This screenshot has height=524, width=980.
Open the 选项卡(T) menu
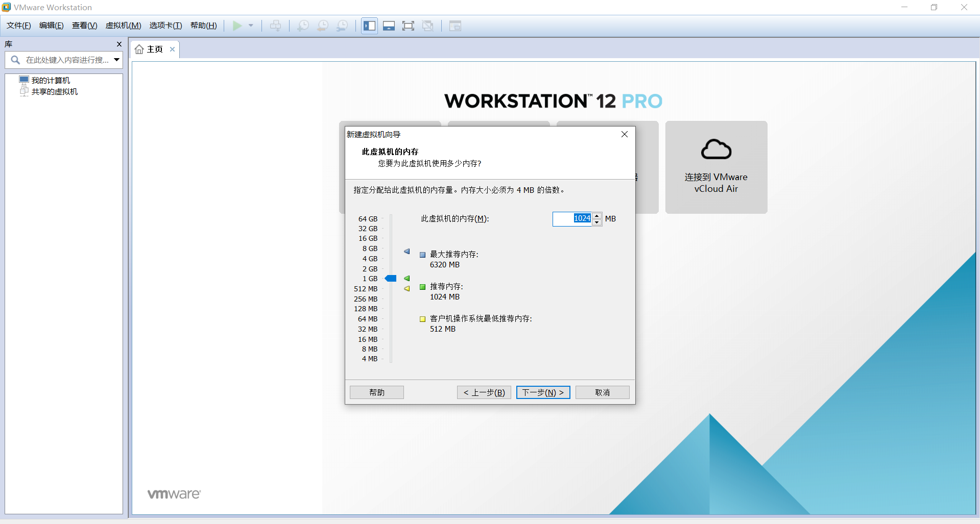(166, 26)
